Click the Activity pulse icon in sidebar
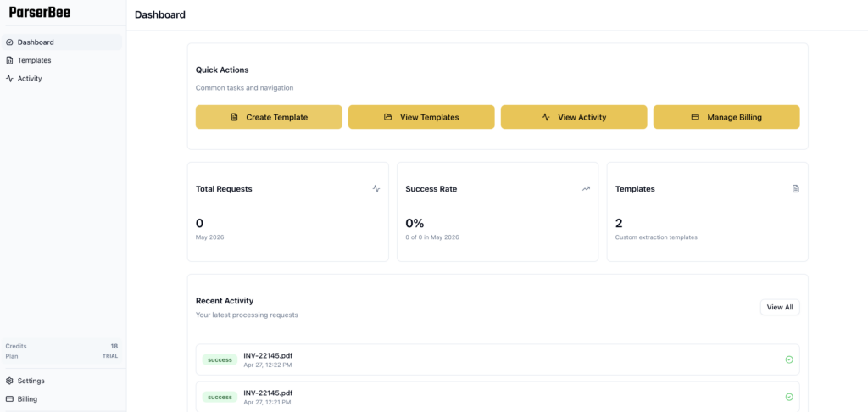Viewport: 868px width, 412px height. click(x=9, y=79)
